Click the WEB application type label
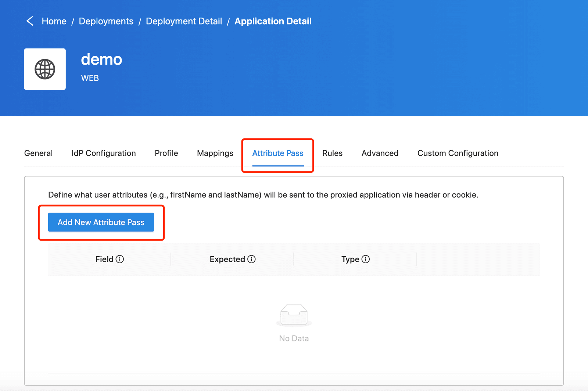Viewport: 588px width, 391px height. click(90, 78)
